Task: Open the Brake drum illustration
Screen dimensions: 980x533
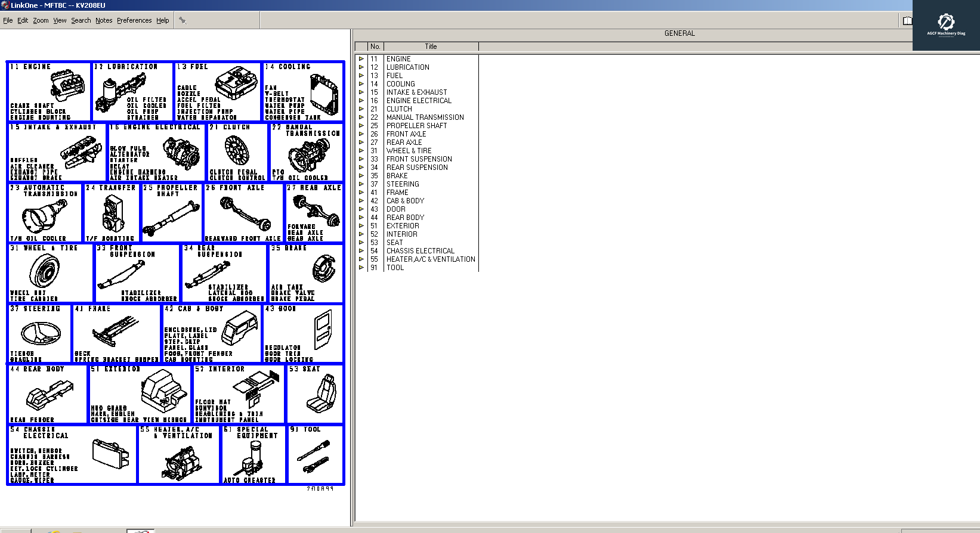Action: (324, 268)
